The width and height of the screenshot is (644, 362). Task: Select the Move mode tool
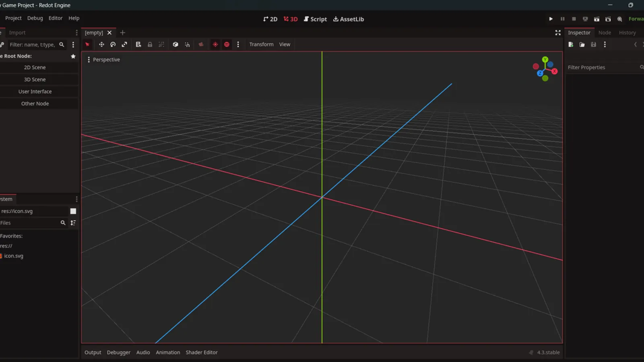101,44
